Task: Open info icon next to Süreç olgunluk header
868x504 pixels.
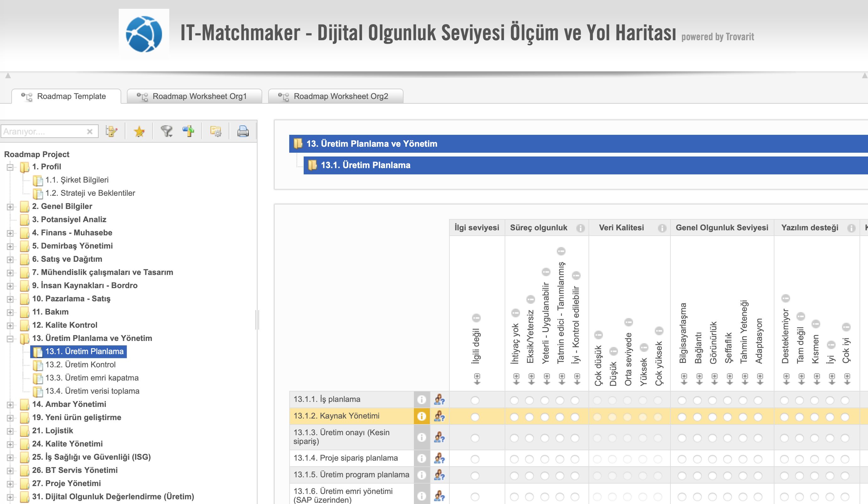Action: [x=580, y=228]
